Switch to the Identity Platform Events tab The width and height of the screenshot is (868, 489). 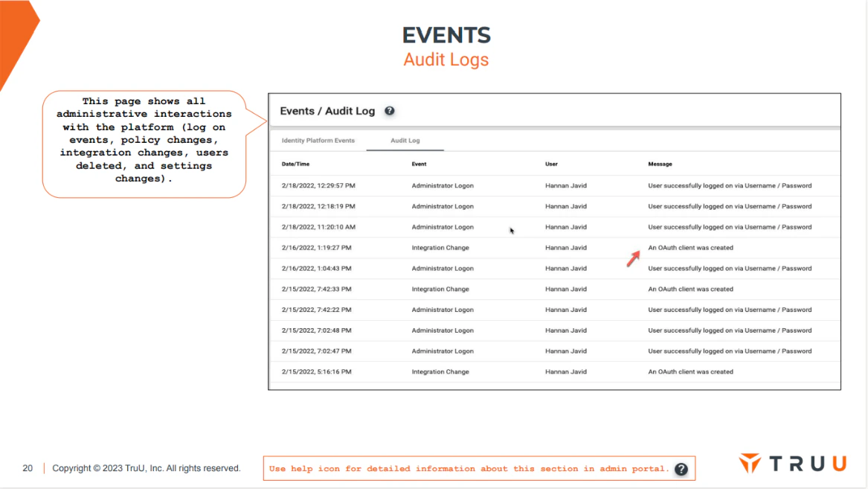point(318,141)
